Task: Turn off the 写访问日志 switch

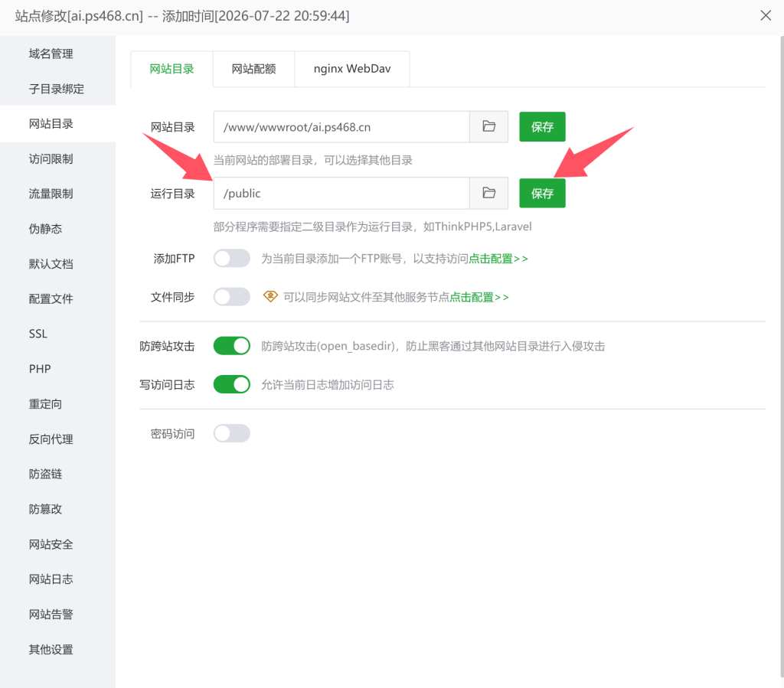Action: [x=231, y=384]
